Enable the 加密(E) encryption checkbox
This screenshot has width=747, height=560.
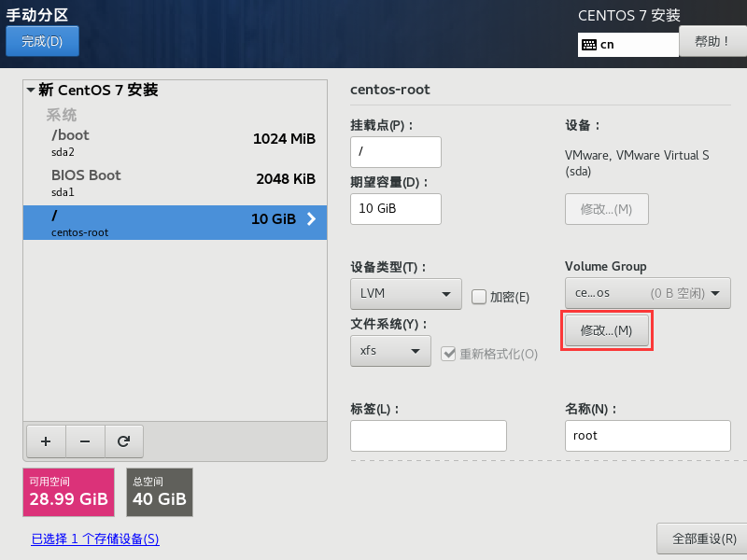pyautogui.click(x=479, y=297)
